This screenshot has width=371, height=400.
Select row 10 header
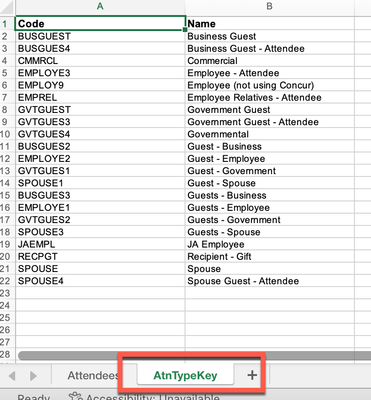(x=7, y=134)
